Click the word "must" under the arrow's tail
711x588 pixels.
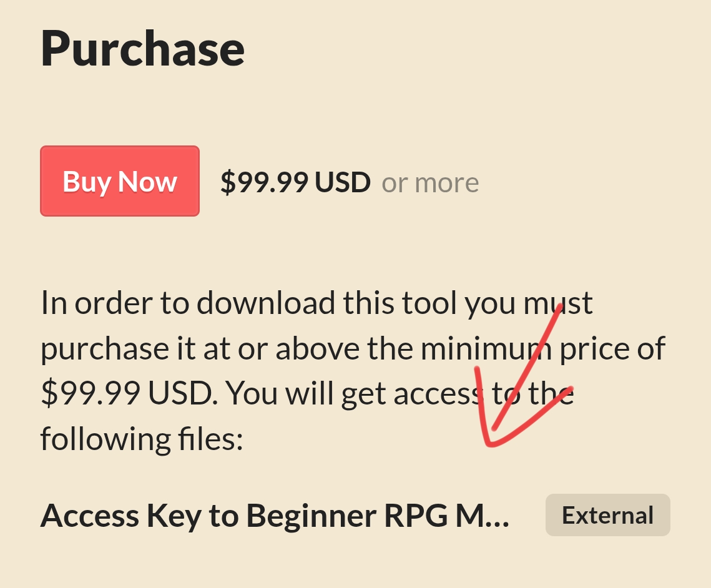557,303
